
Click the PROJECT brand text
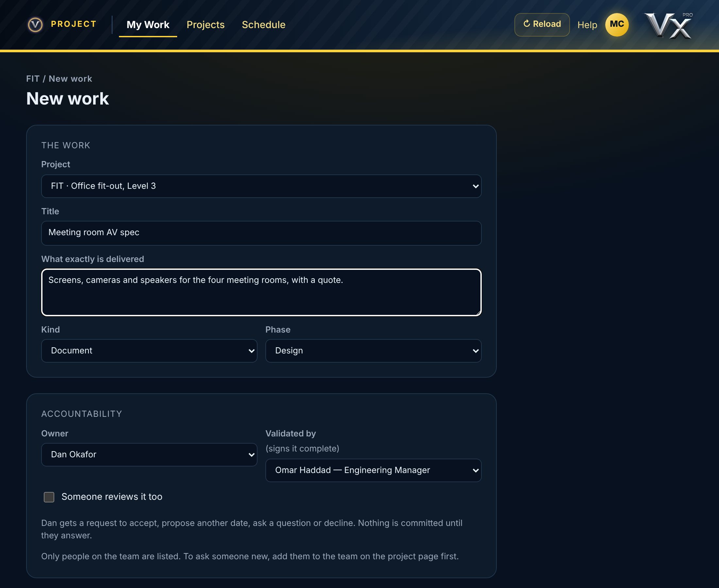(74, 24)
